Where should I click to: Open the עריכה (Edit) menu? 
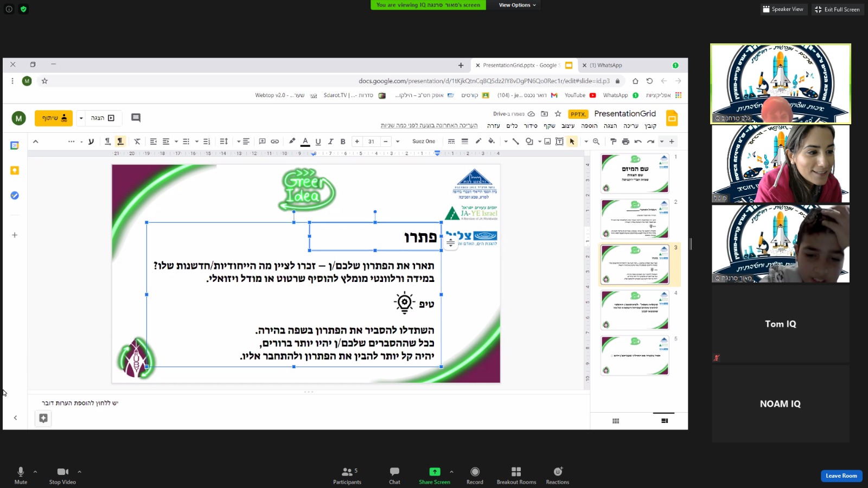[x=631, y=126]
